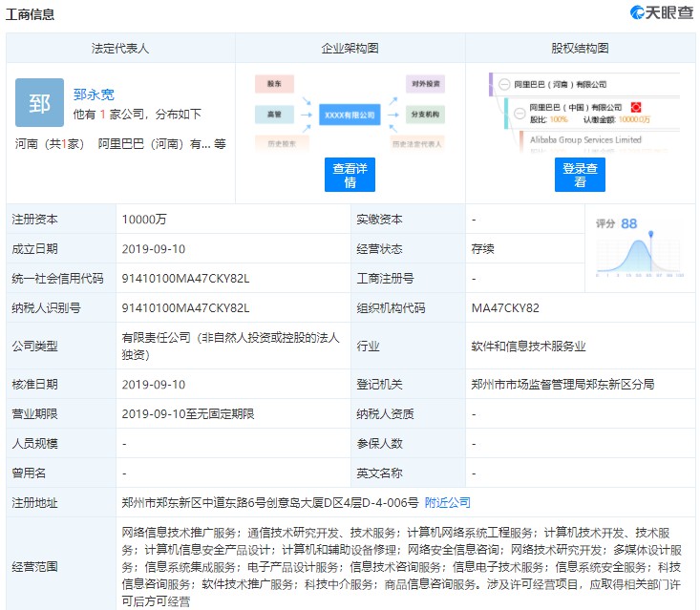Screen dimensions: 700x610
Task: Collapse the 阿里巴巴（中国）有限公司 tree node
Action: (520, 113)
